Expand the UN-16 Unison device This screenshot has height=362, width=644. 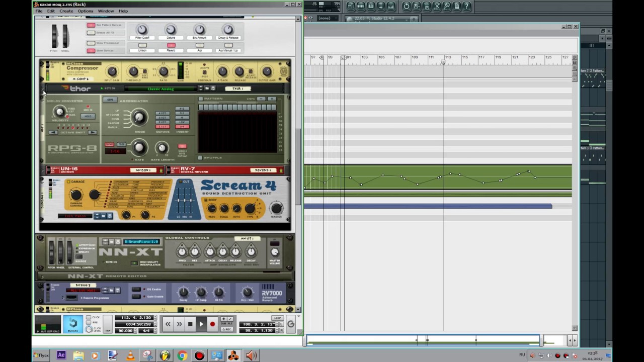(42, 170)
